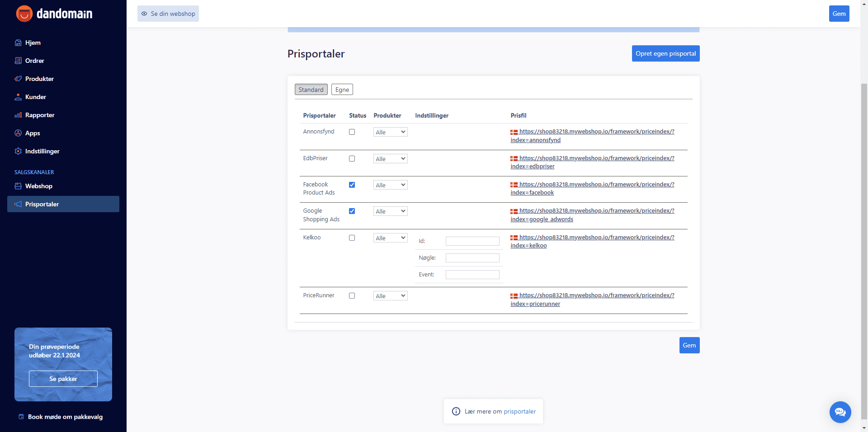Image resolution: width=868 pixels, height=432 pixels.
Task: Click the Produkter tag icon
Action: pos(18,79)
